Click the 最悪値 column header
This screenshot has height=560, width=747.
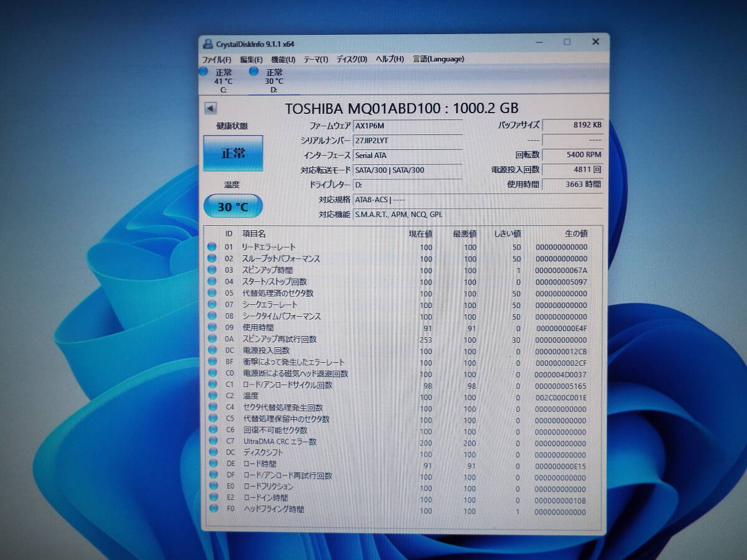[x=464, y=233]
